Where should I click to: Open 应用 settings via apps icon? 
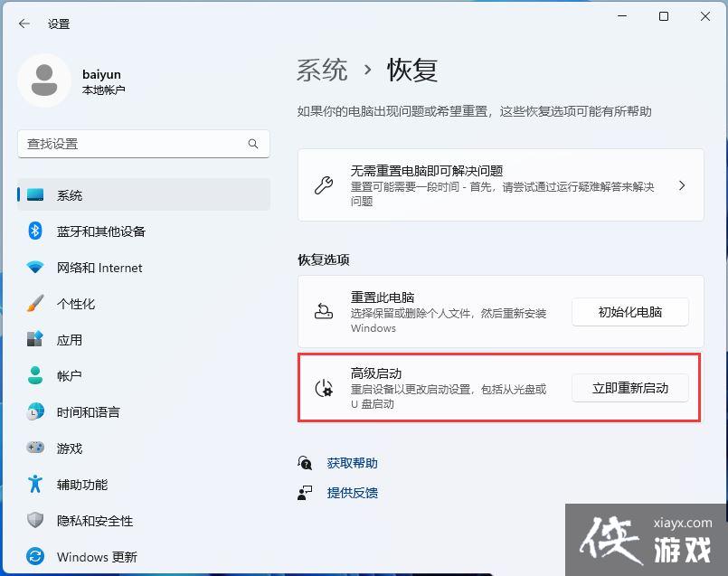(33, 340)
